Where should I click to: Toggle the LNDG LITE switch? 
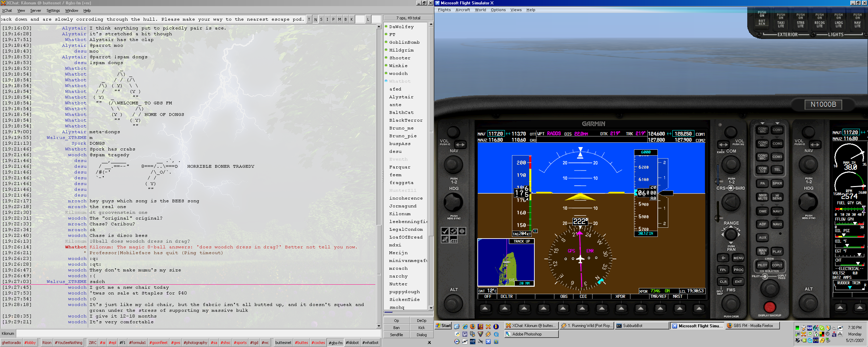(x=839, y=20)
